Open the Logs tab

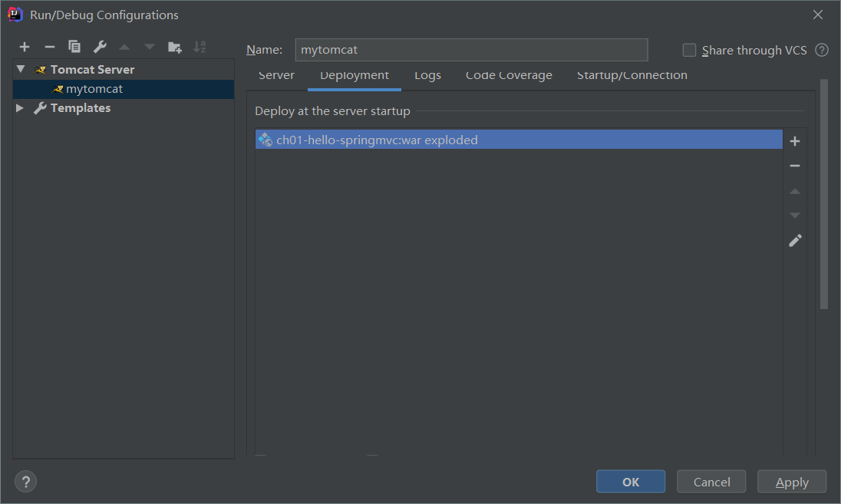[427, 76]
